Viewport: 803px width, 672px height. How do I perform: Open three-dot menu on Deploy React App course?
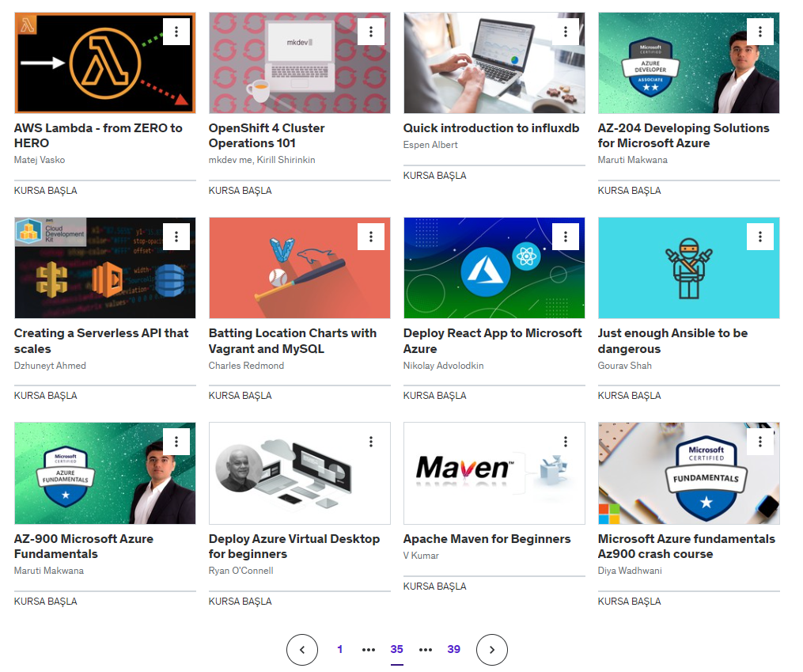point(566,237)
